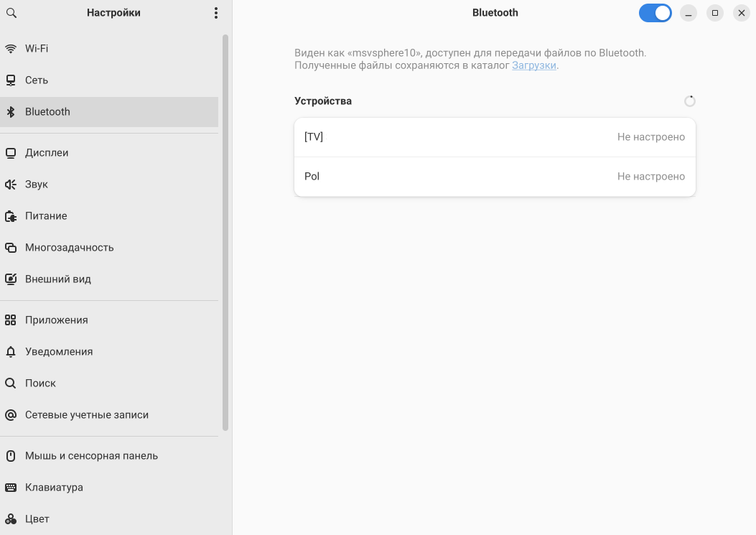The height and width of the screenshot is (535, 756).
Task: Click the Дисплеи monitor icon
Action: (11, 153)
